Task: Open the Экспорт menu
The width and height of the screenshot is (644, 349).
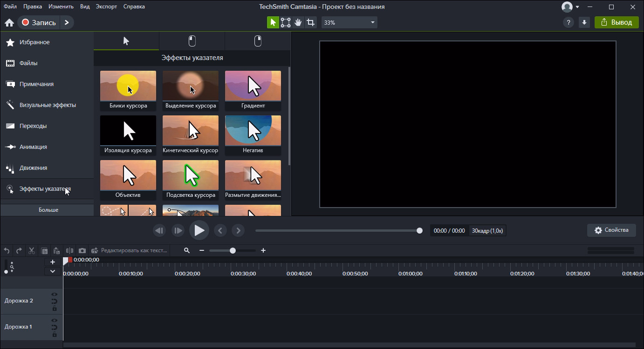Action: 106,7
